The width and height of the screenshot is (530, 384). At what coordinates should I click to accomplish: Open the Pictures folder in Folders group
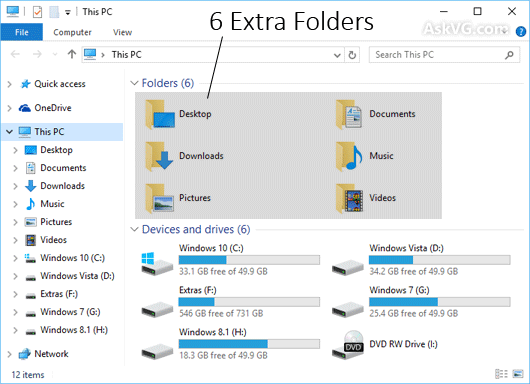[x=178, y=198]
